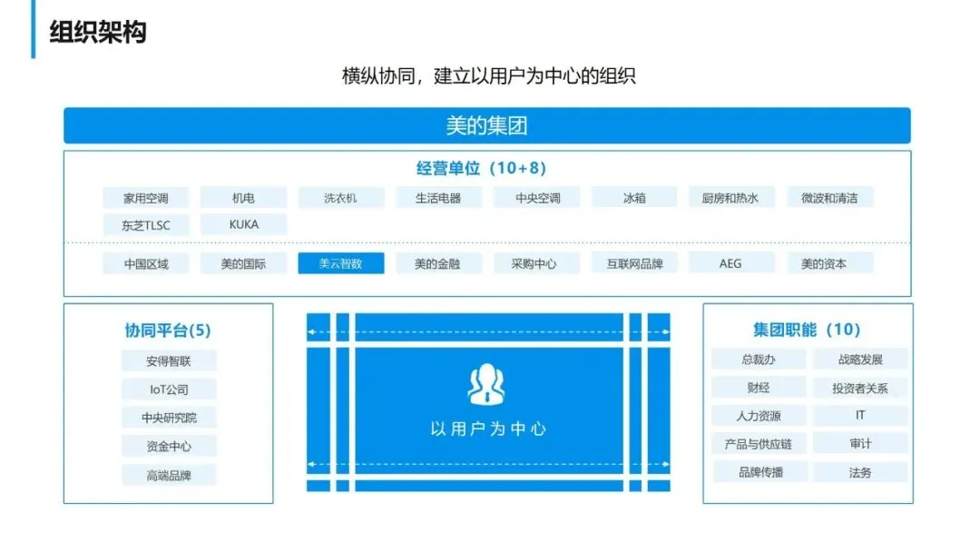
Task: Select the 品牌传播 box
Action: [759, 472]
